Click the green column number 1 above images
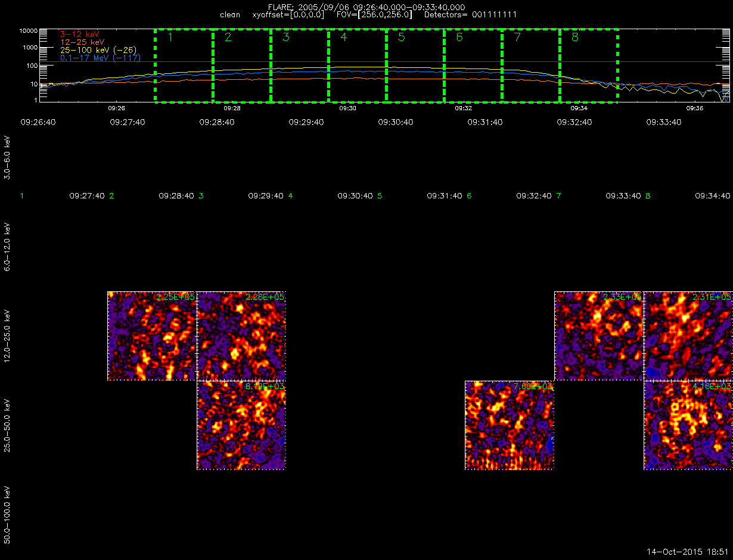 (x=22, y=195)
